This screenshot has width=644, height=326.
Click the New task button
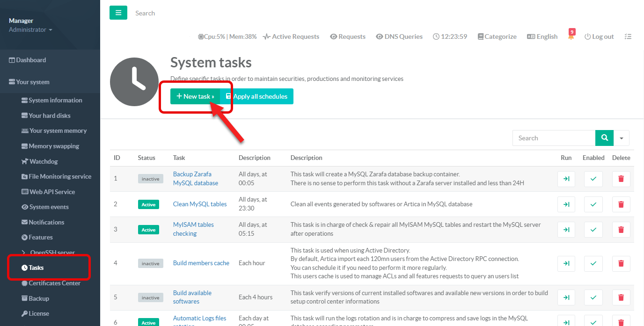195,96
